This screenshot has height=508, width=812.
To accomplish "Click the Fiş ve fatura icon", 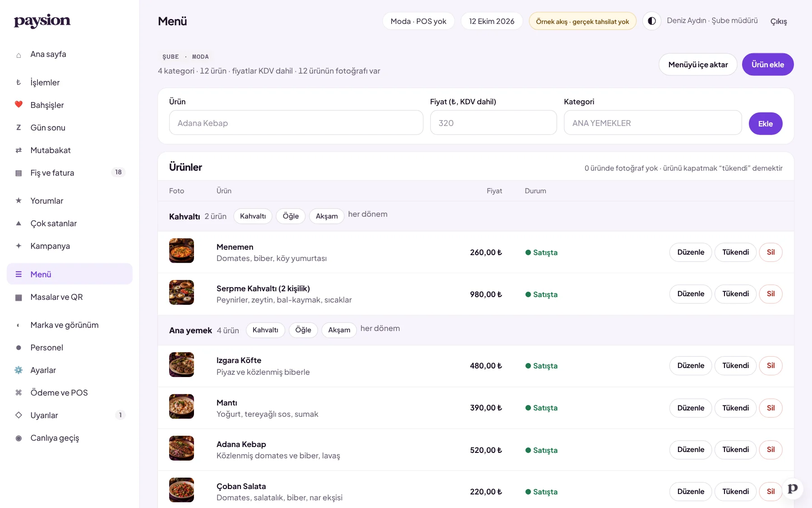I will (x=18, y=173).
